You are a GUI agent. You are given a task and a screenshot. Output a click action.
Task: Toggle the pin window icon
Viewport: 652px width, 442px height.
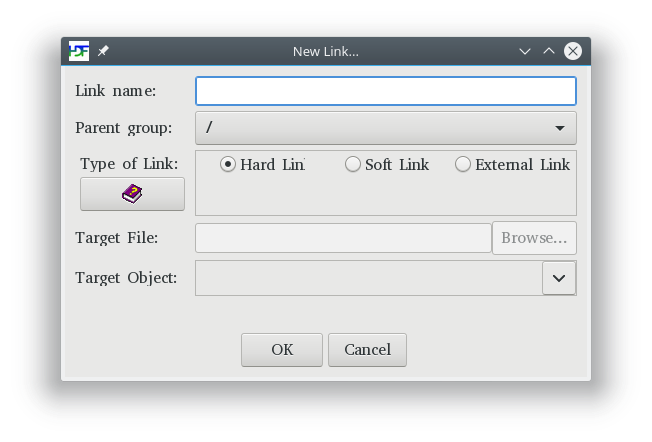click(103, 51)
